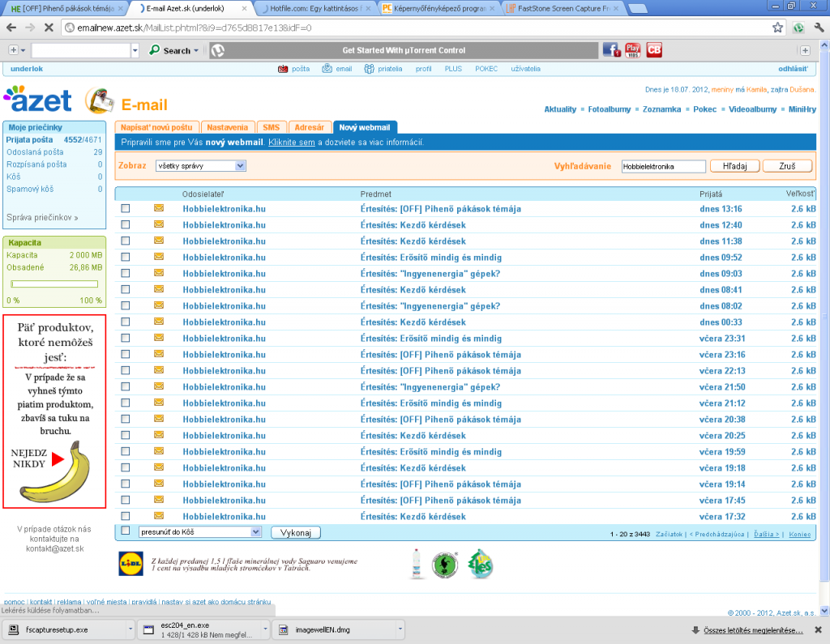Viewport: 830px width, 644px height.
Task: Open the new tab button
Action: coord(638,8)
